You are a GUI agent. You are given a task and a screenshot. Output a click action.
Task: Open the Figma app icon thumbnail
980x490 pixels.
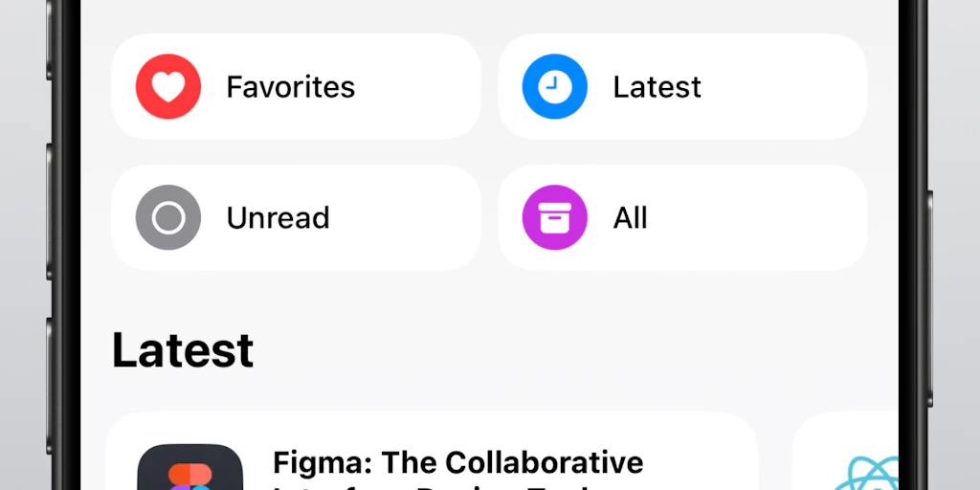click(189, 469)
